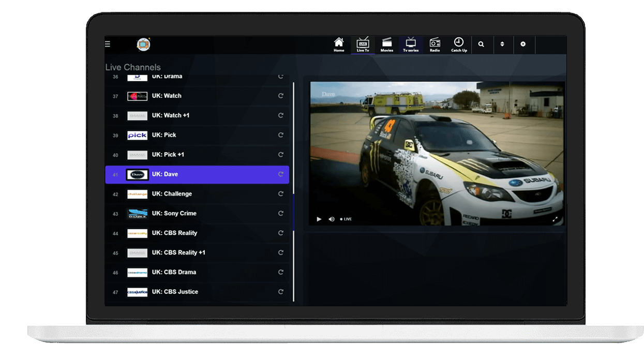Open the sort up-down arrows dropdown
This screenshot has height=344, width=644.
tap(502, 44)
